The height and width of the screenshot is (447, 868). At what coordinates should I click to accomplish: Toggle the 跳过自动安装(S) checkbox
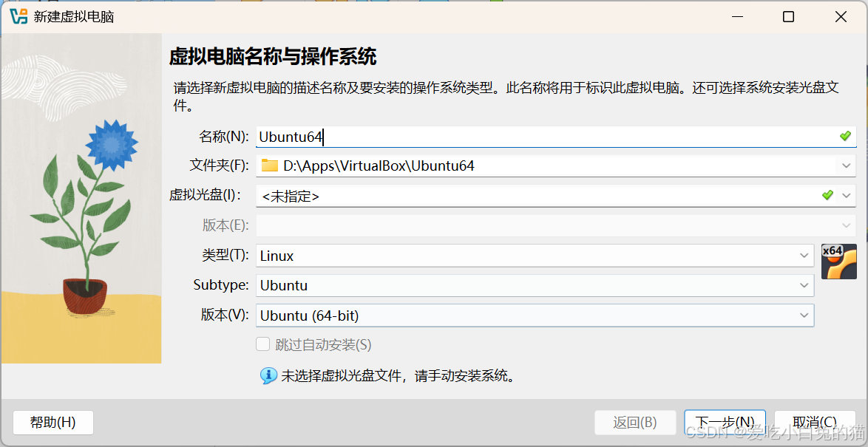click(262, 344)
